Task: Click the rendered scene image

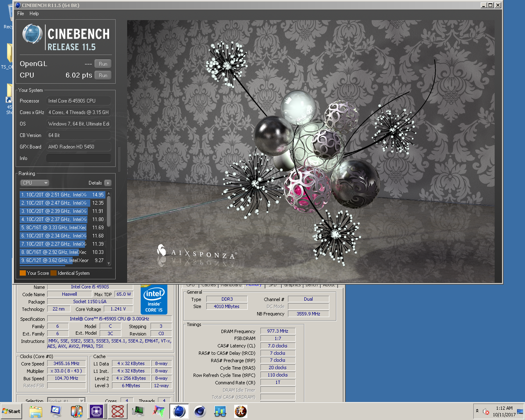Action: (x=310, y=151)
